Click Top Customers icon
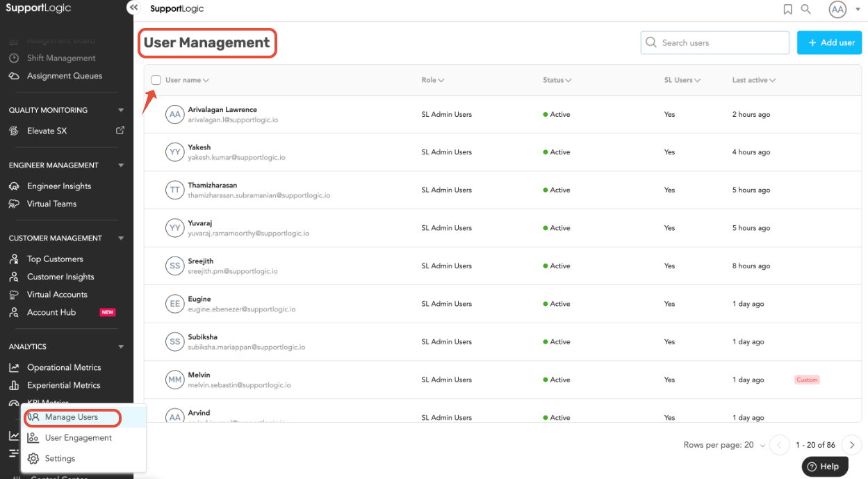This screenshot has width=868, height=479. 14,259
